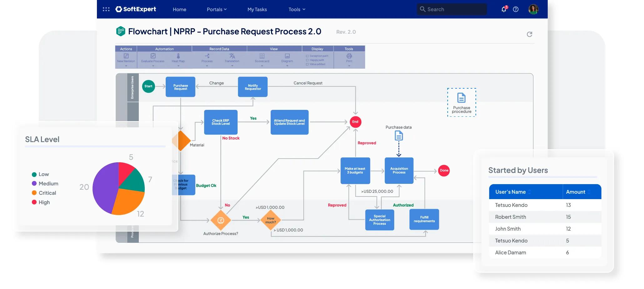Toggle the Happy path checkbox
The width and height of the screenshot is (644, 289).
307,60
